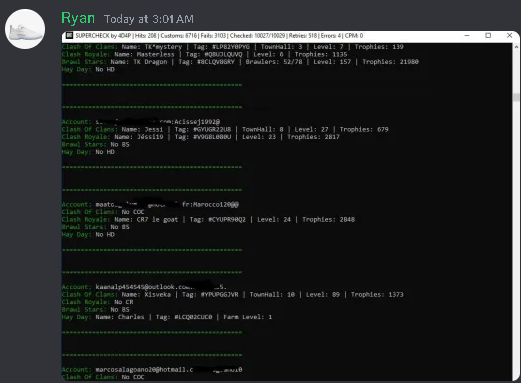Click Trophies: 1373 value

tap(377, 294)
